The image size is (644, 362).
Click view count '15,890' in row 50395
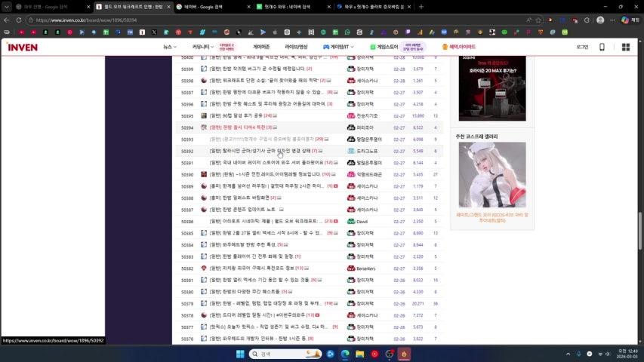(x=418, y=116)
